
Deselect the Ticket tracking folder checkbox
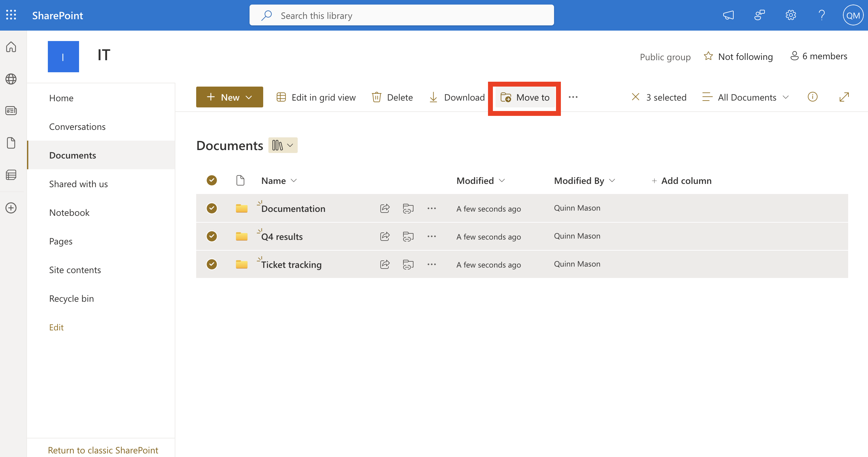[211, 264]
